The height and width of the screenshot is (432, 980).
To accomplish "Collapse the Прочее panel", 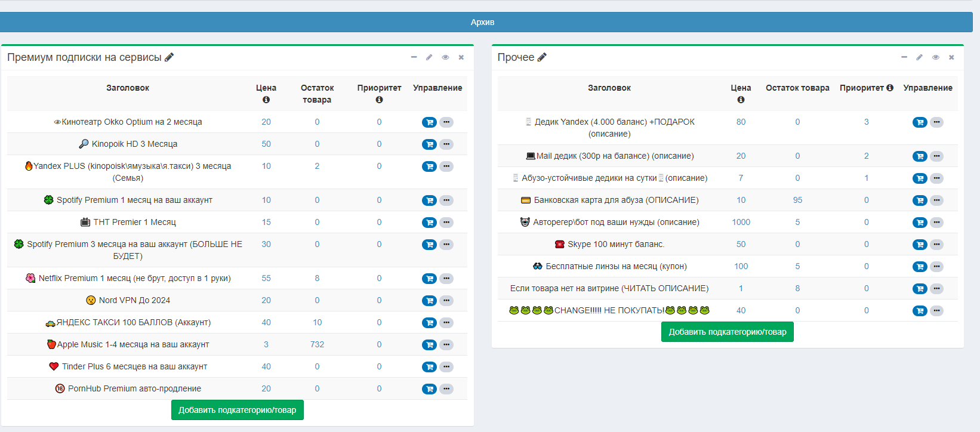I will (x=904, y=57).
